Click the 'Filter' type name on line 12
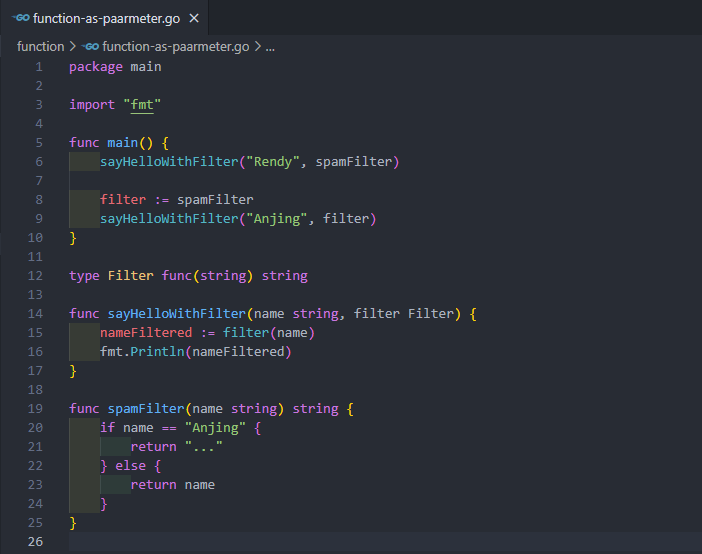Viewport: 702px width, 554px height. coord(130,276)
